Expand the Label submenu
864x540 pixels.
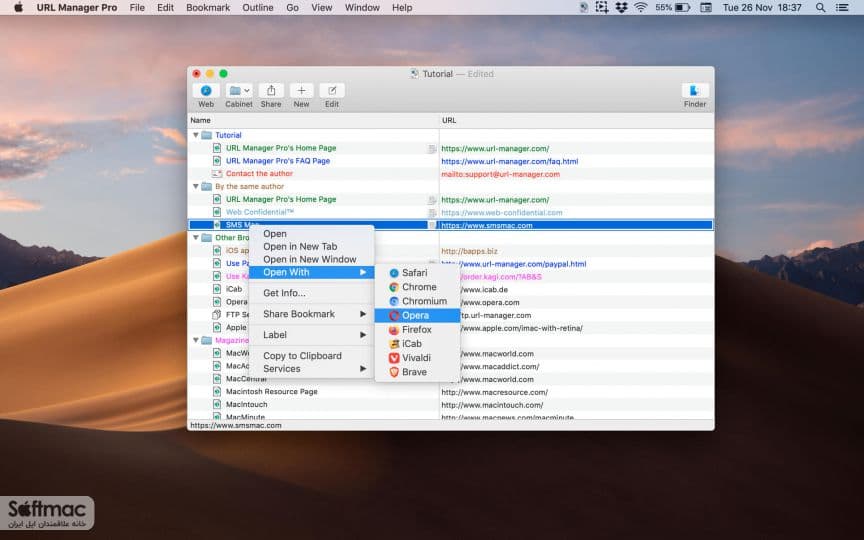(x=311, y=335)
